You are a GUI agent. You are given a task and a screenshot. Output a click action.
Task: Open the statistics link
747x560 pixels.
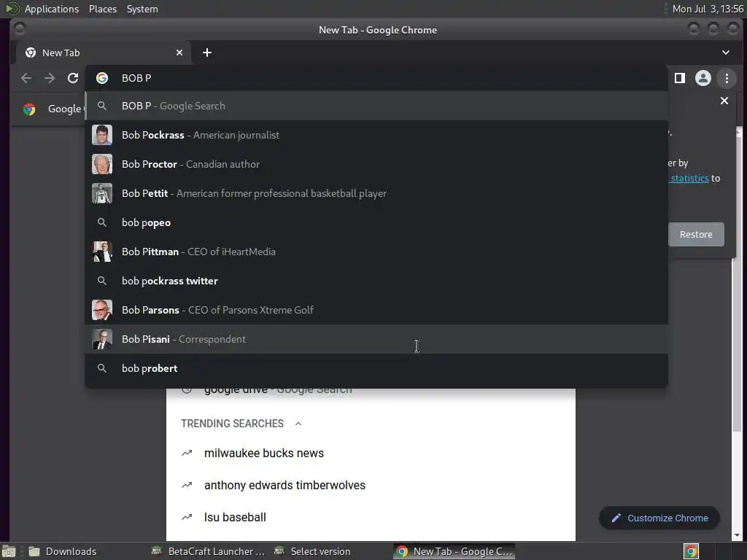point(689,178)
